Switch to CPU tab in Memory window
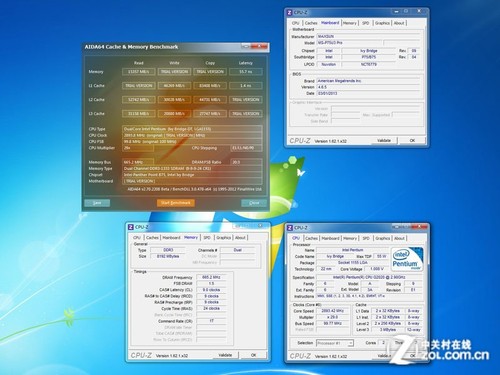 coord(137,238)
